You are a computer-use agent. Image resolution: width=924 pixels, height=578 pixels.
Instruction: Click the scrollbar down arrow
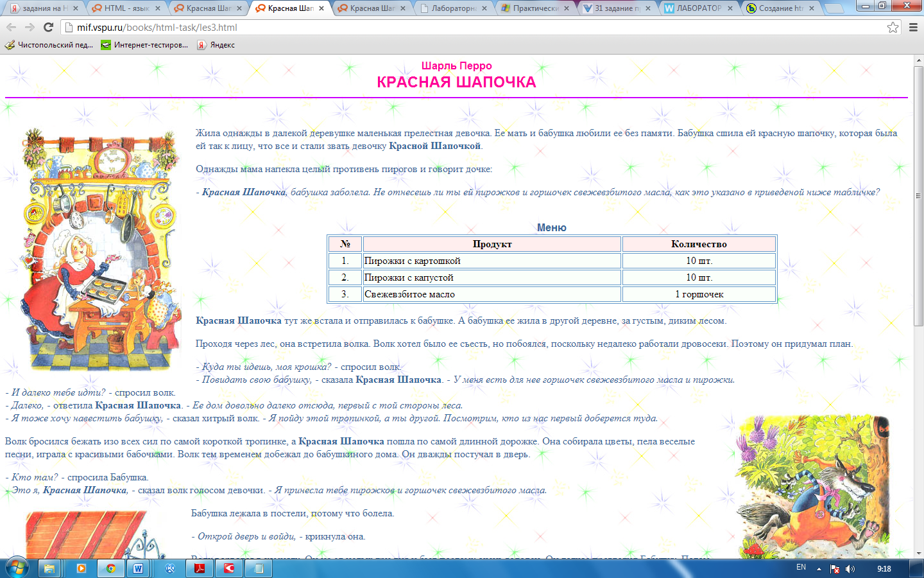[x=918, y=553]
